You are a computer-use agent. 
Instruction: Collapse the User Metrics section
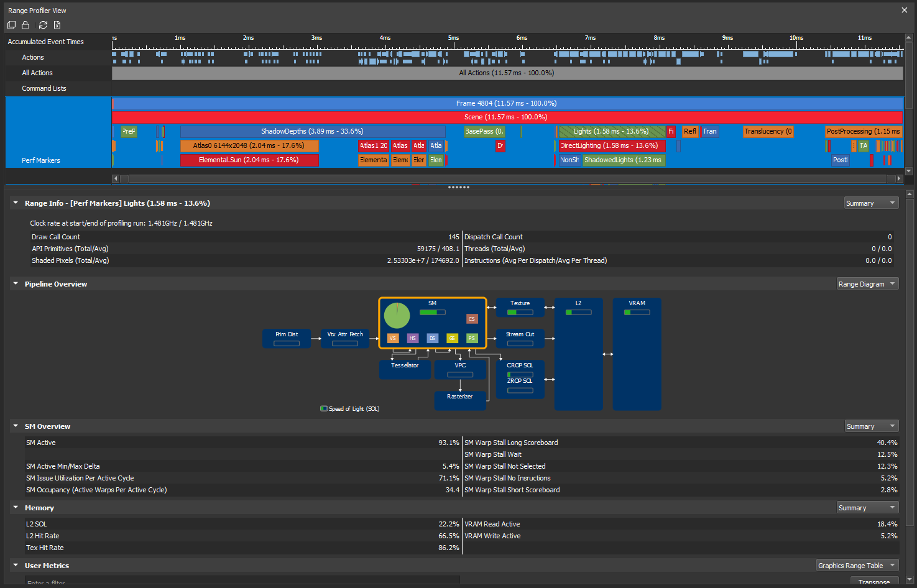pos(16,565)
